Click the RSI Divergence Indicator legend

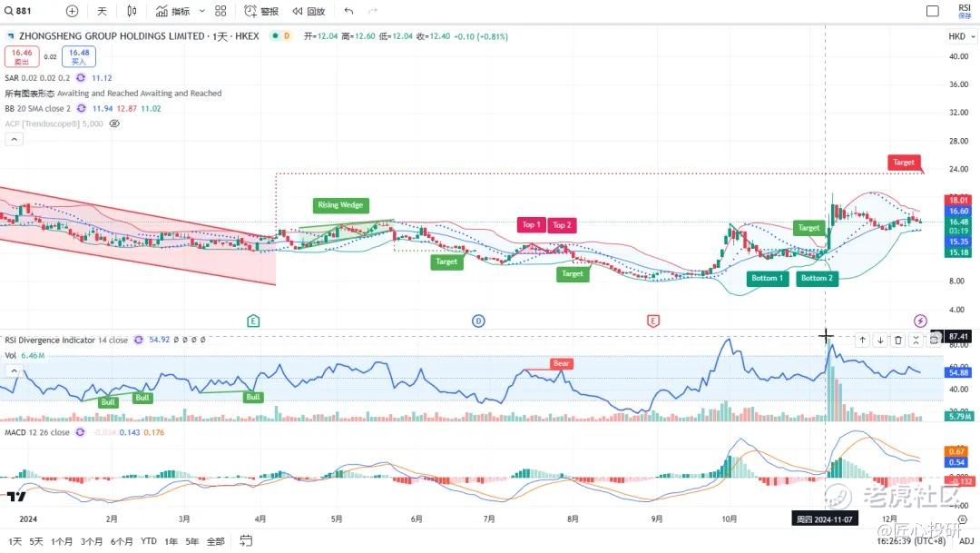66,340
